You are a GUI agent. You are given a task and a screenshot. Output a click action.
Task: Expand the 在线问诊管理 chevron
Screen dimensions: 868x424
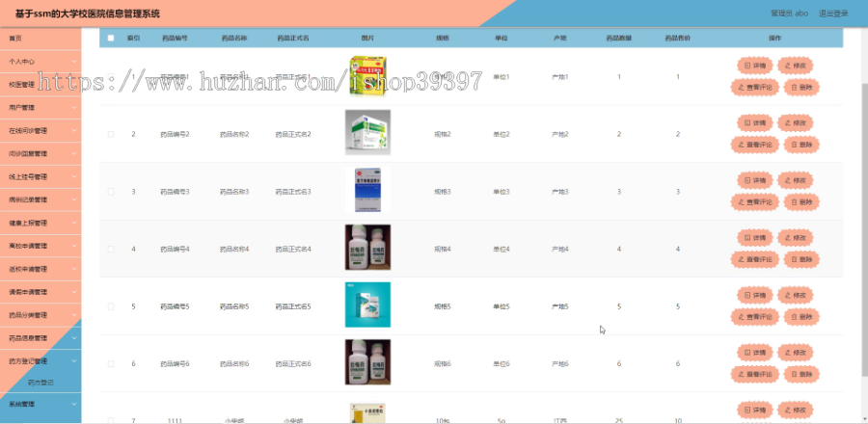coord(74,131)
